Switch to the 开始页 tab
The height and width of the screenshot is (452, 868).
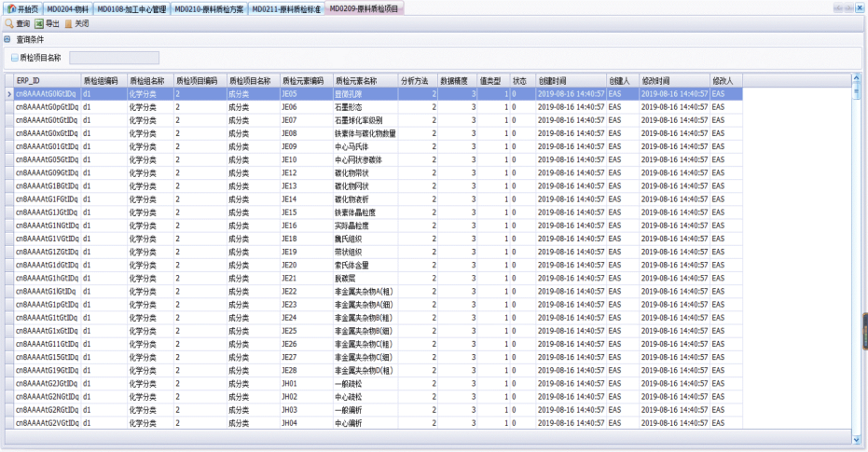point(24,8)
